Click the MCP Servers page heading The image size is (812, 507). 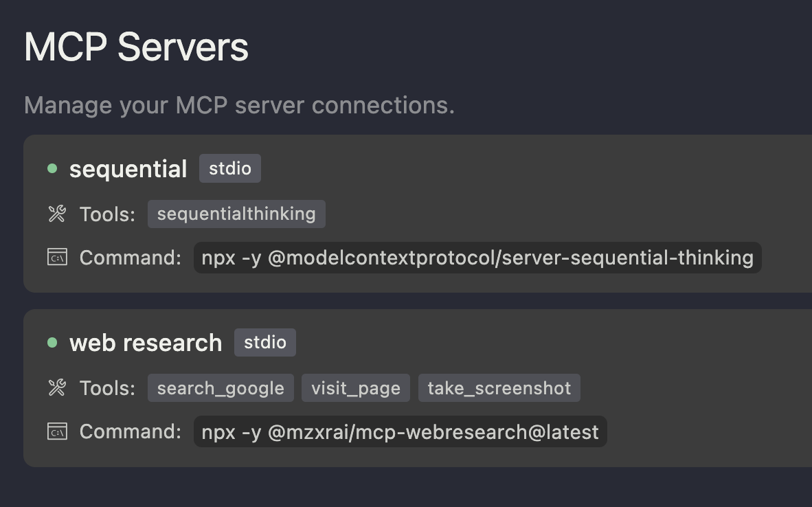pos(136,47)
